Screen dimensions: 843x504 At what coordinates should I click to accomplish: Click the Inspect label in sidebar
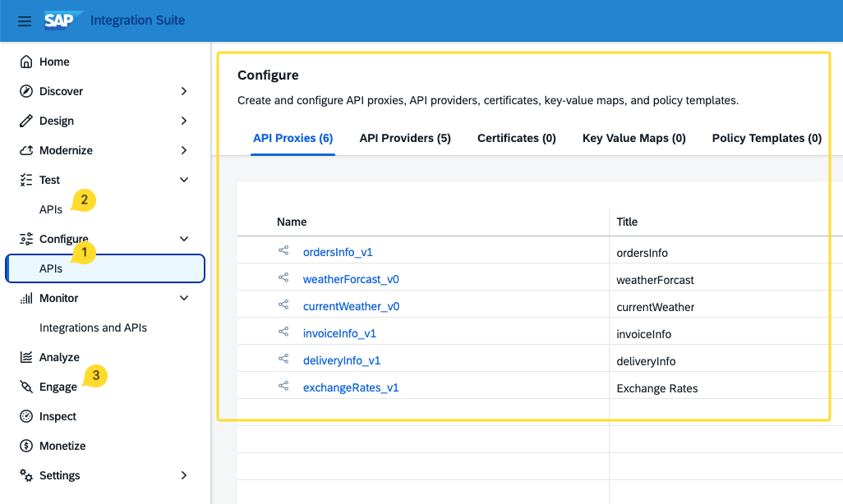(x=58, y=416)
